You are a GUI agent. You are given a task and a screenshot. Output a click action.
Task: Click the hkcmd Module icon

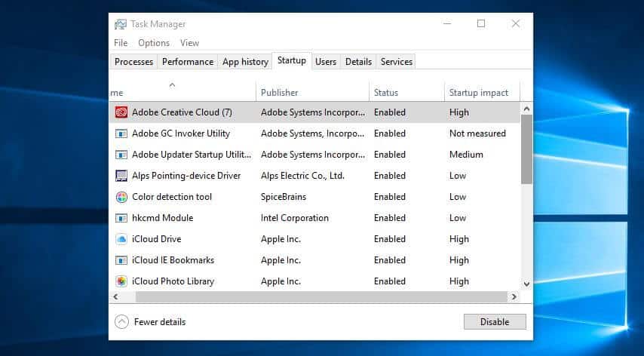click(121, 218)
